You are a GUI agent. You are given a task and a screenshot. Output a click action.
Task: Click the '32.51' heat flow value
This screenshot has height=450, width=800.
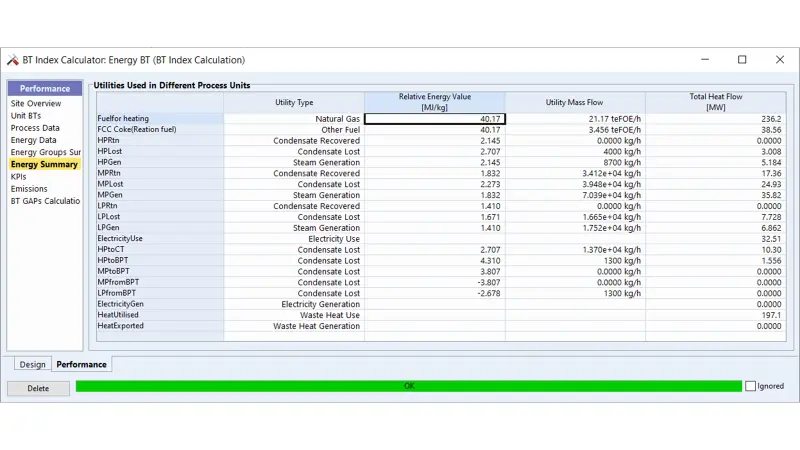[716, 239]
